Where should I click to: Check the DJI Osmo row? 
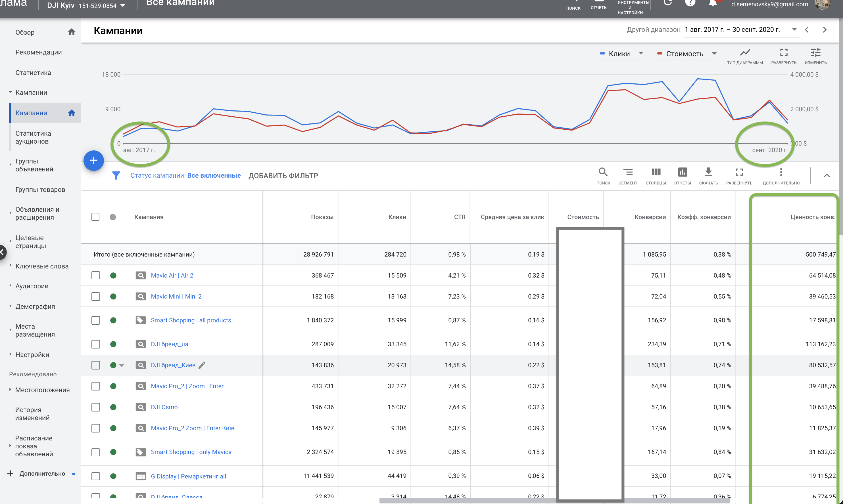click(x=95, y=407)
